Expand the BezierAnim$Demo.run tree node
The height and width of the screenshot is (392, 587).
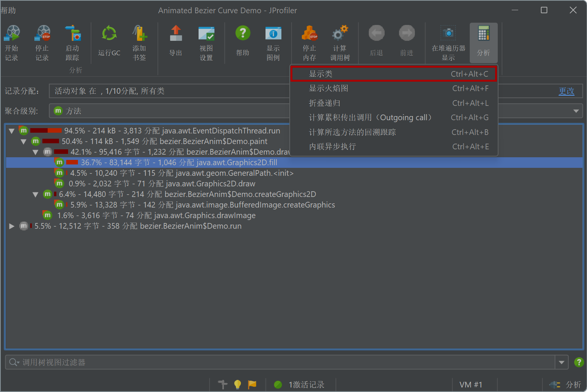(x=12, y=226)
